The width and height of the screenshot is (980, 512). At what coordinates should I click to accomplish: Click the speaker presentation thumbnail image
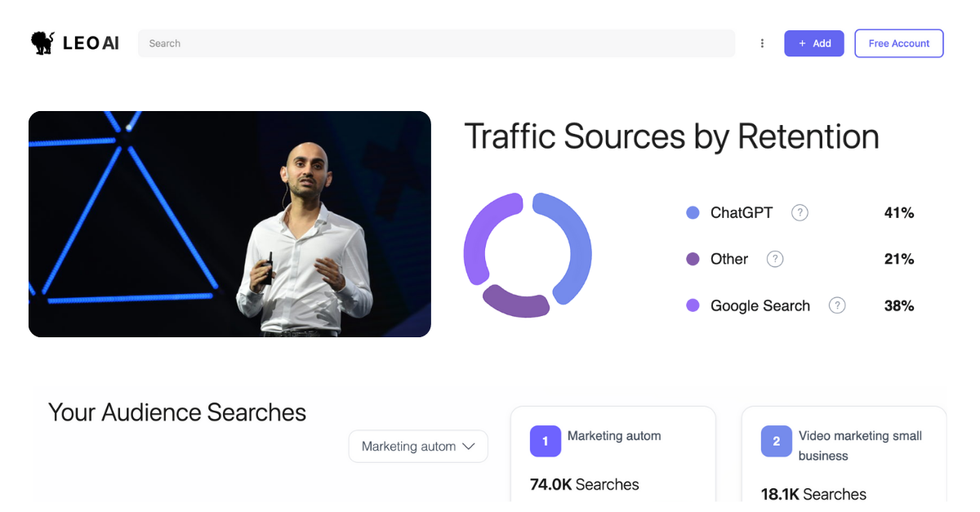coord(229,224)
